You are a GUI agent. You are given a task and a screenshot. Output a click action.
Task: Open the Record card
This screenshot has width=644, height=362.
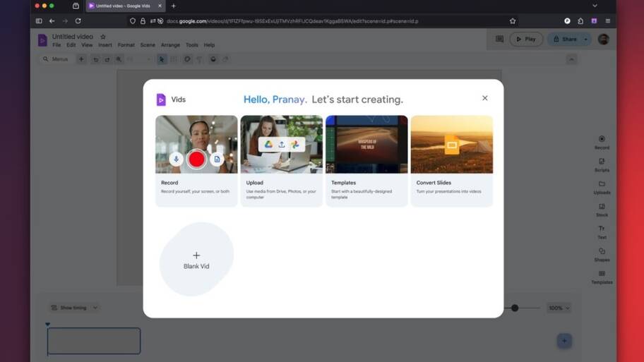pos(196,160)
